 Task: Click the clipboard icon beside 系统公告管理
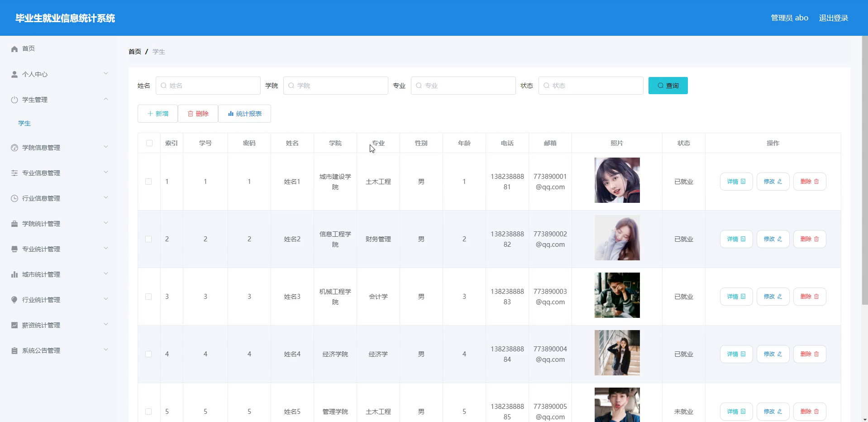14,350
